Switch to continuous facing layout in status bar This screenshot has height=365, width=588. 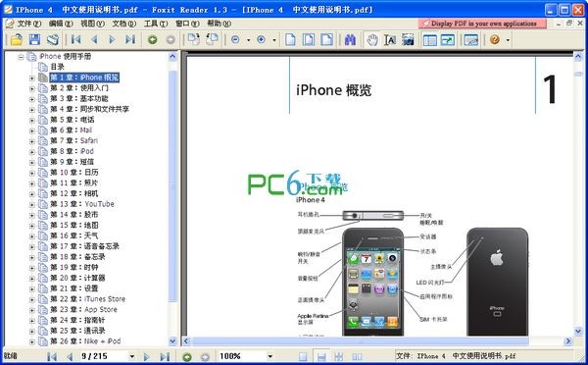[339, 356]
